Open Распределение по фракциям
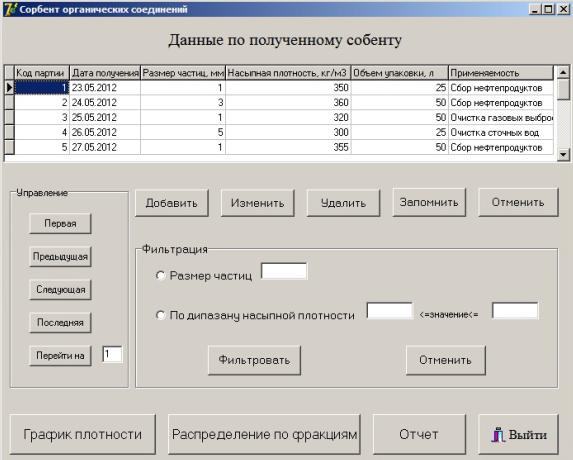 [x=264, y=434]
